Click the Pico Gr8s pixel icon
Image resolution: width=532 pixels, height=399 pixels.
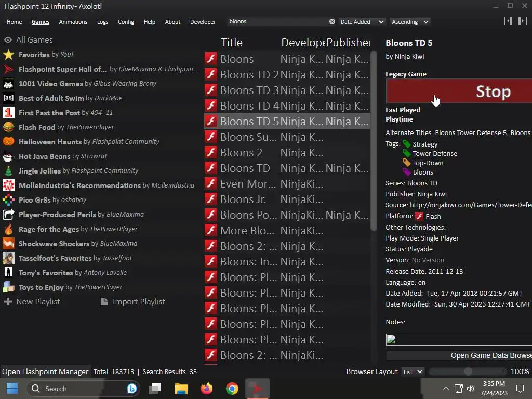(x=8, y=200)
